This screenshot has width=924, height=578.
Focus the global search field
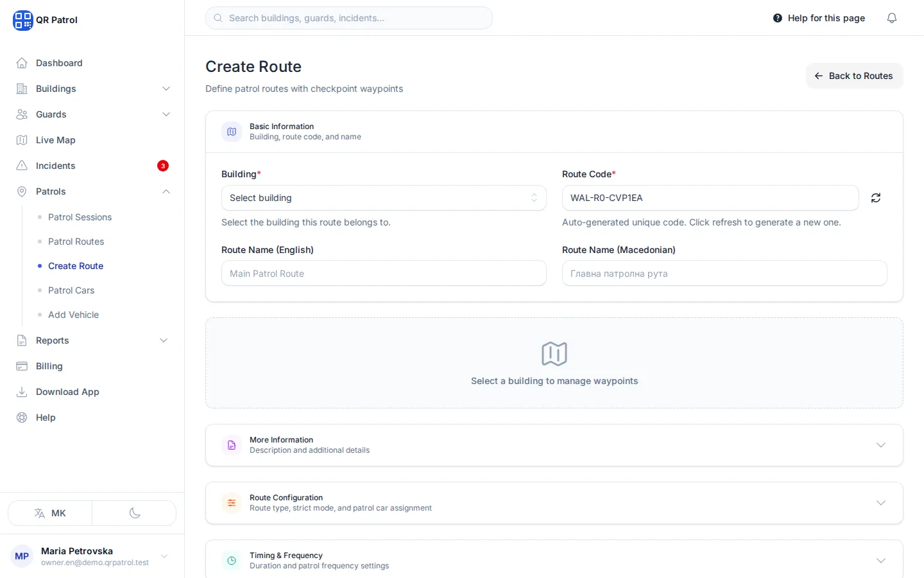pos(349,18)
